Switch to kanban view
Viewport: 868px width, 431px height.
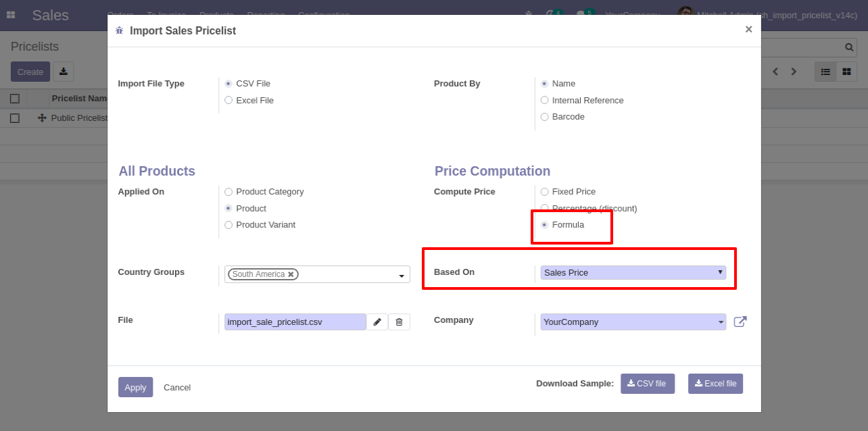click(846, 72)
